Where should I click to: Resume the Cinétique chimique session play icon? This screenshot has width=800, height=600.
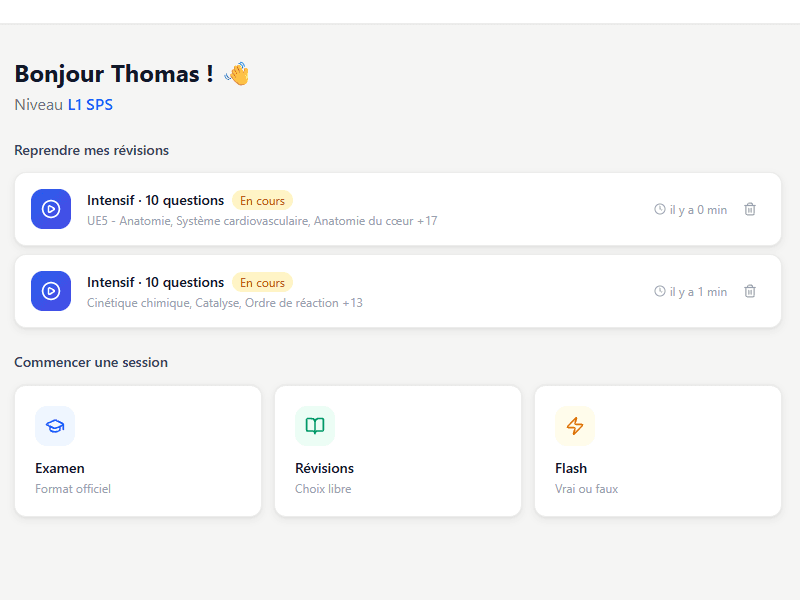click(51, 291)
